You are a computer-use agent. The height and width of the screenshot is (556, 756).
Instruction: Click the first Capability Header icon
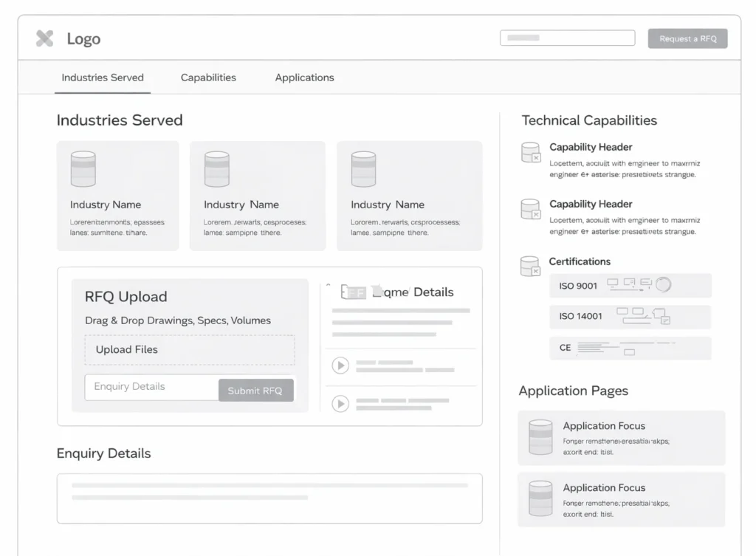[x=530, y=153]
